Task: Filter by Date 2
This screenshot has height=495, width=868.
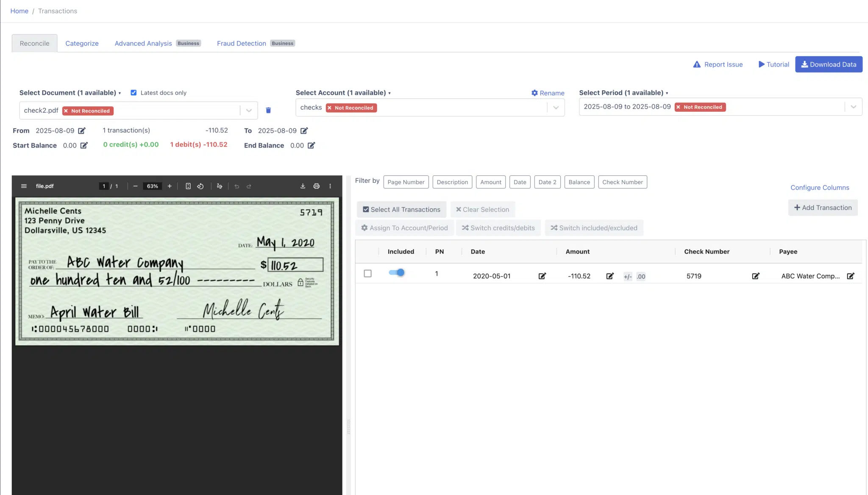Action: (548, 182)
